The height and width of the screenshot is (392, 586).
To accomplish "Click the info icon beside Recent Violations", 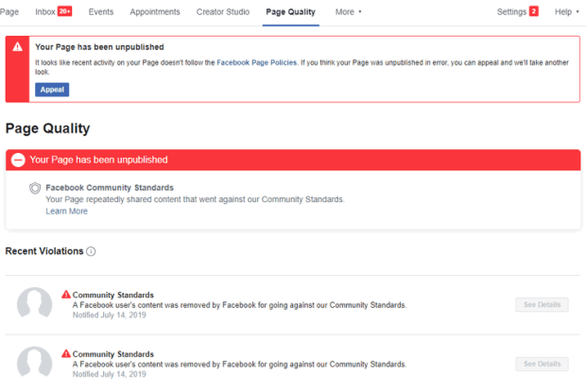I will pyautogui.click(x=91, y=251).
